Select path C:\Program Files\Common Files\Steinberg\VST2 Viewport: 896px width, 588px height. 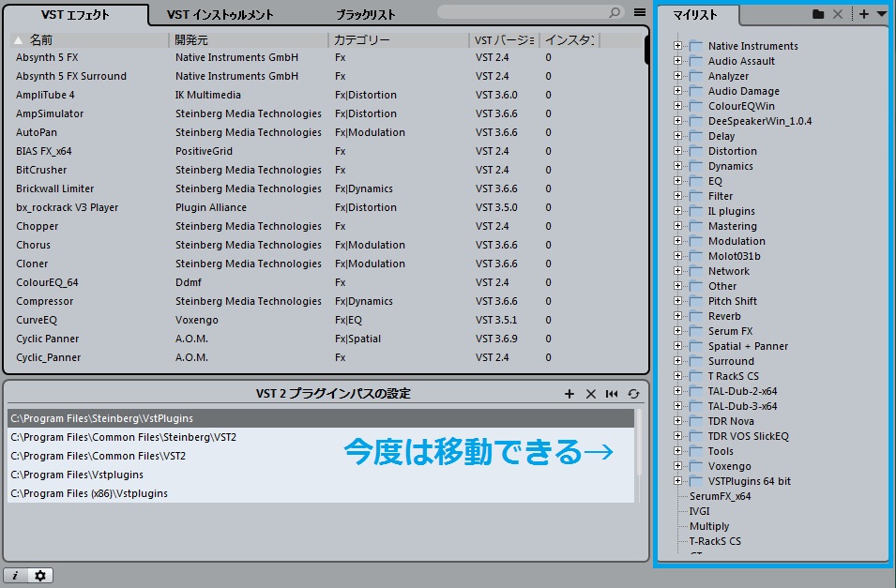[321, 437]
